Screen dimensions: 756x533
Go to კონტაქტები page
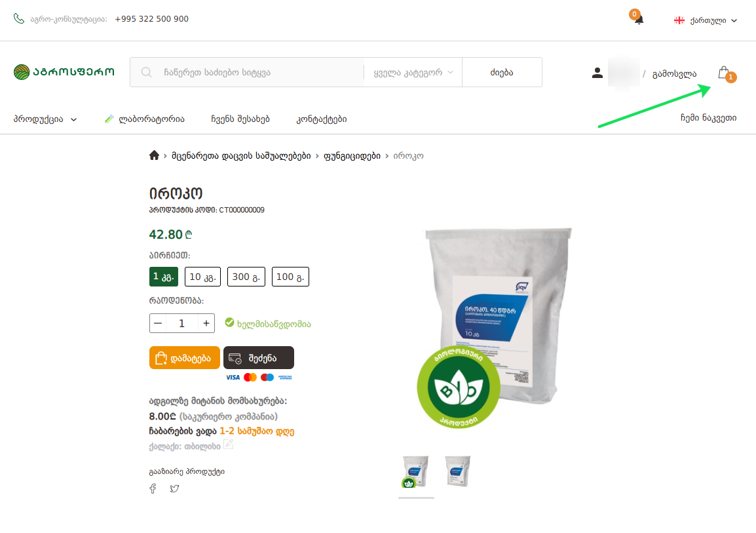(322, 119)
